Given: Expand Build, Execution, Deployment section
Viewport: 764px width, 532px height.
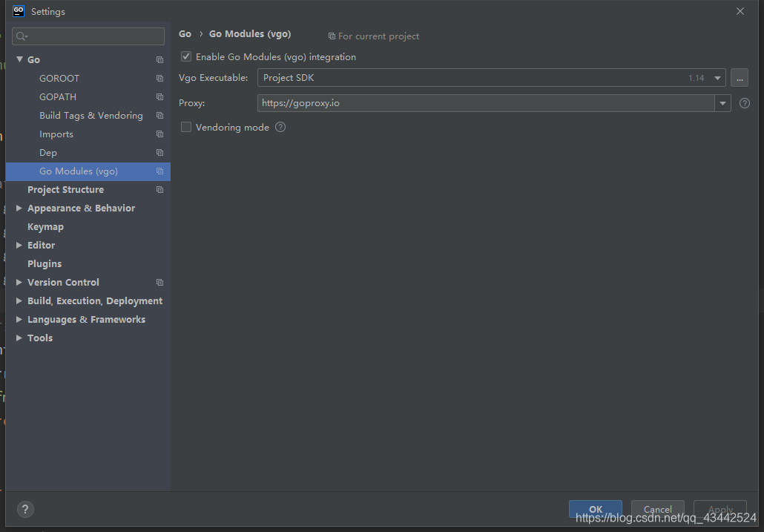Looking at the screenshot, I should (x=19, y=301).
